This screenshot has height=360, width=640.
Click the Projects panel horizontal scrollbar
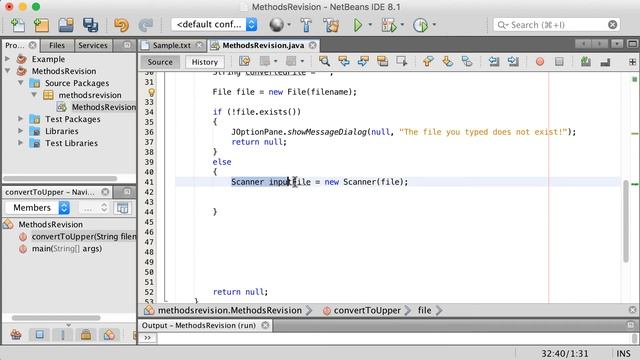pos(60,178)
